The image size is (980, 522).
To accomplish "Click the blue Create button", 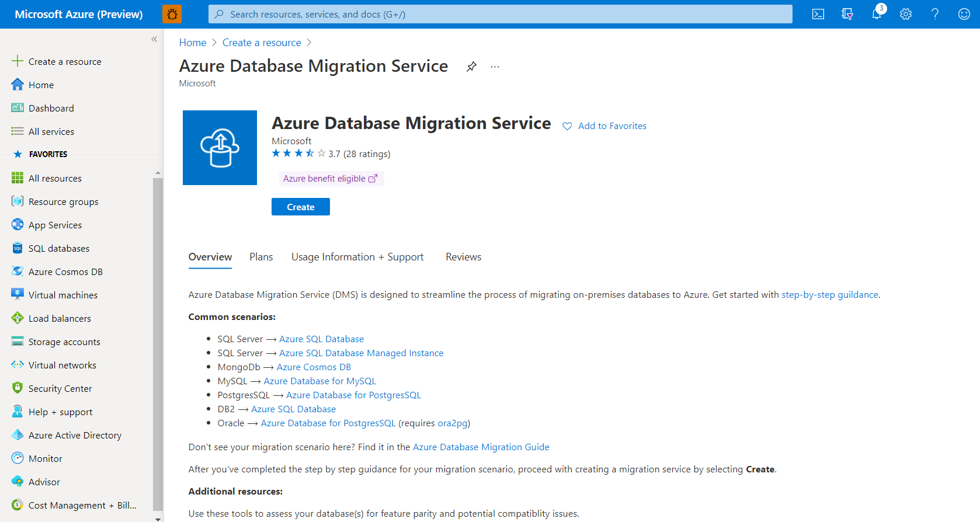I will 300,207.
